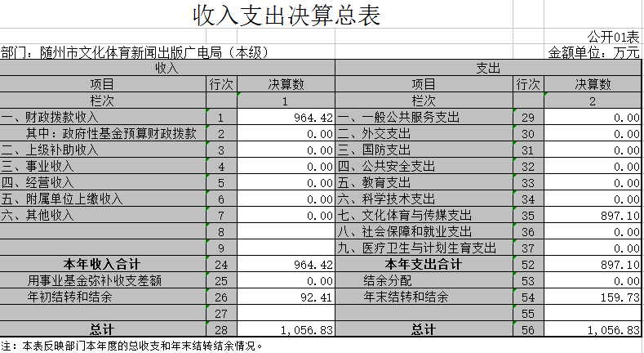The width and height of the screenshot is (644, 353).
Task: Select the 金额单位：万元 cell
Action: pyautogui.click(x=594, y=53)
